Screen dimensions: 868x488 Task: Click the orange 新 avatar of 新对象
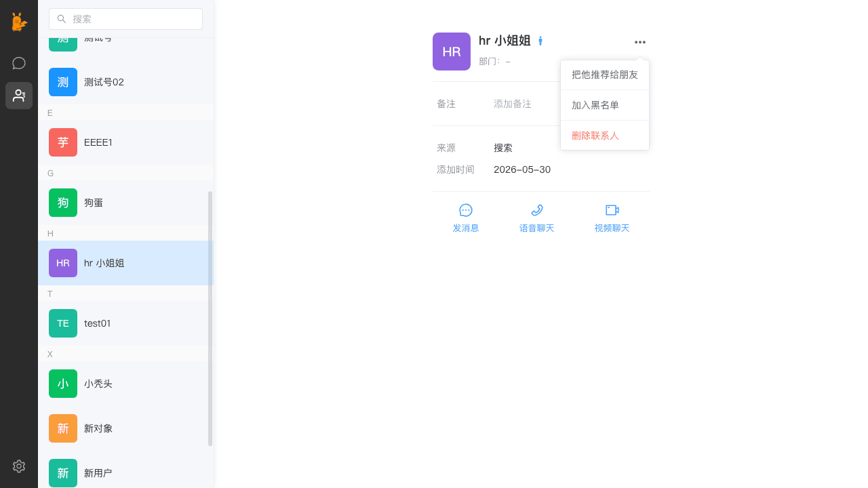click(x=63, y=428)
